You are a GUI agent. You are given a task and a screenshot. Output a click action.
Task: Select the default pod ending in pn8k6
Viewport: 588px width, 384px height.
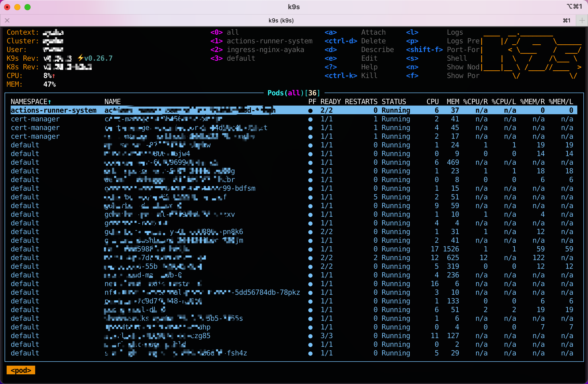pos(294,232)
